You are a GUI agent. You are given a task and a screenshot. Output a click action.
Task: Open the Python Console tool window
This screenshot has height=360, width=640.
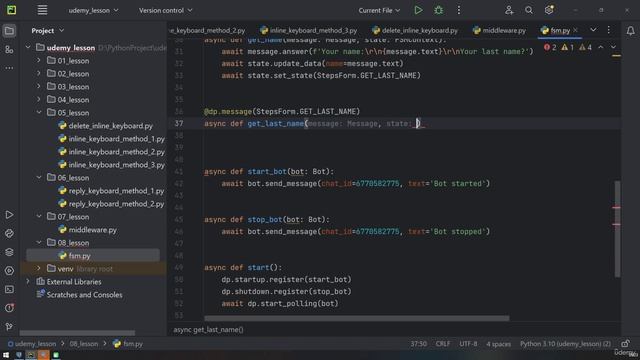coord(9,233)
